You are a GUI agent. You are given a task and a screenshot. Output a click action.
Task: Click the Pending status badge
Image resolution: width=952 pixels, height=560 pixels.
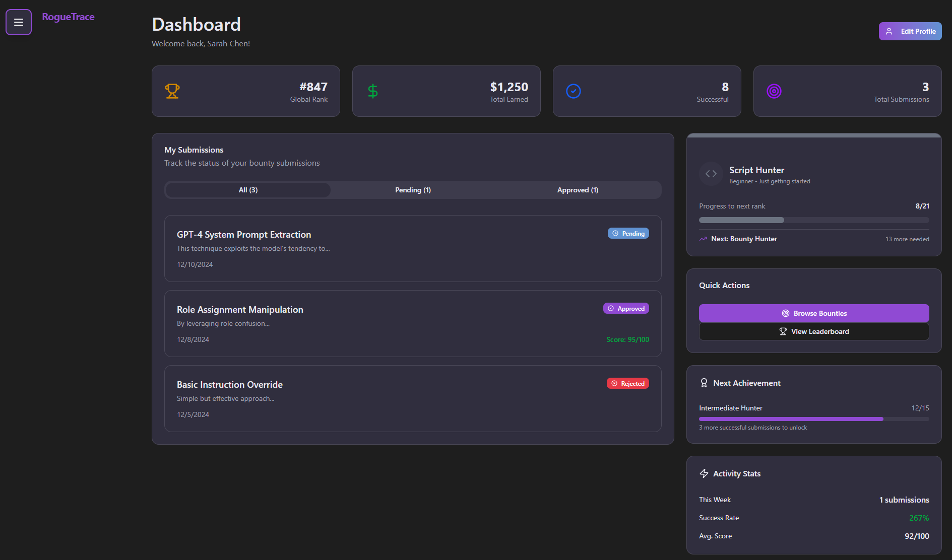click(x=628, y=234)
